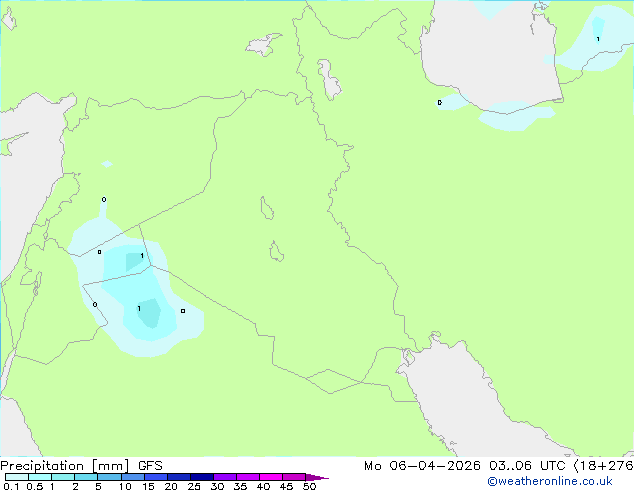Screen dimensions: 634x490
Task: Select the 15–20 mm legend swatch
Action: tap(156, 477)
